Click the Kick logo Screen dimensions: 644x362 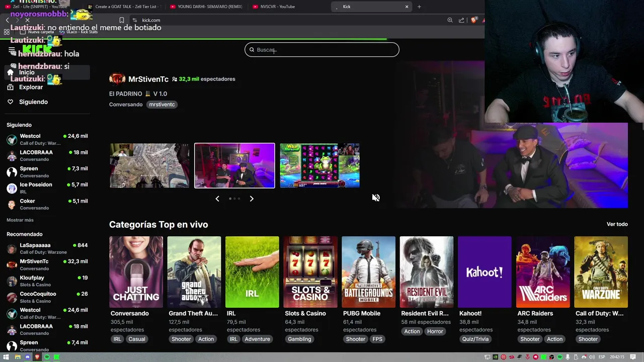click(x=37, y=49)
